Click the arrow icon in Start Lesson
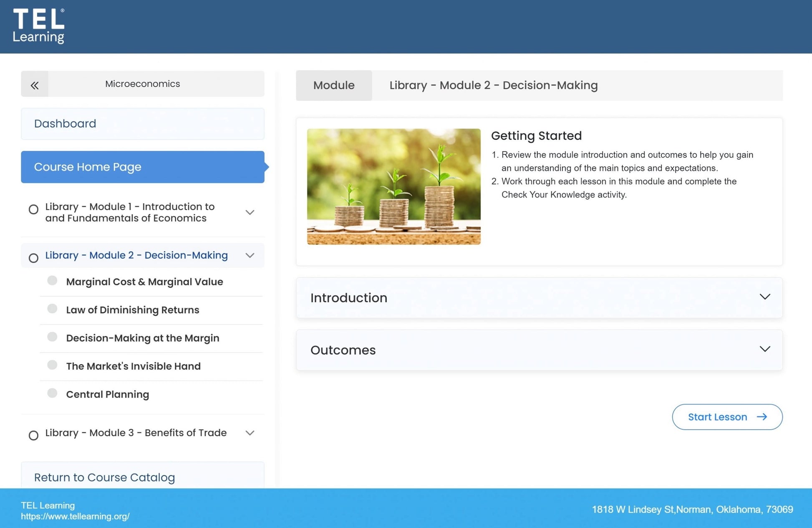812x528 pixels. [762, 417]
